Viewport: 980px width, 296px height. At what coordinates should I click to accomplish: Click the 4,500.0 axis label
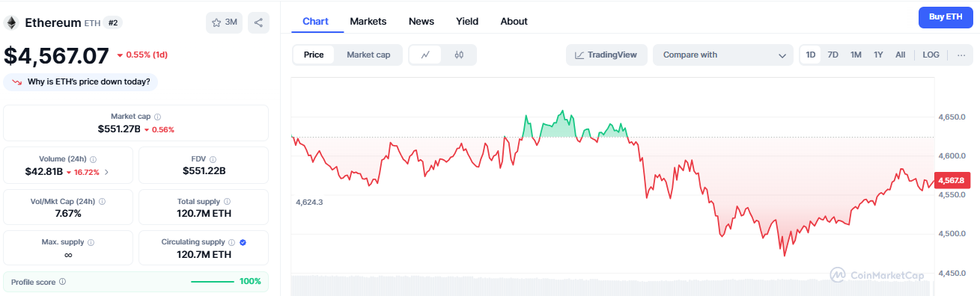point(952,234)
